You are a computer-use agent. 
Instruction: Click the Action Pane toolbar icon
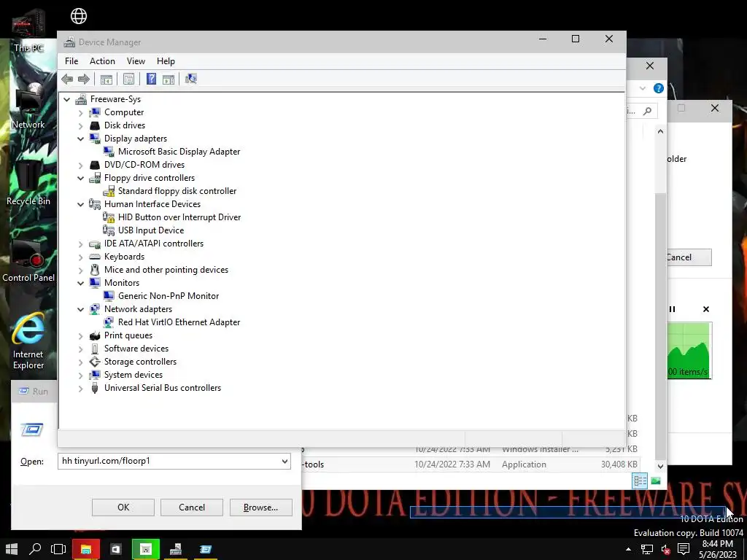coord(169,79)
